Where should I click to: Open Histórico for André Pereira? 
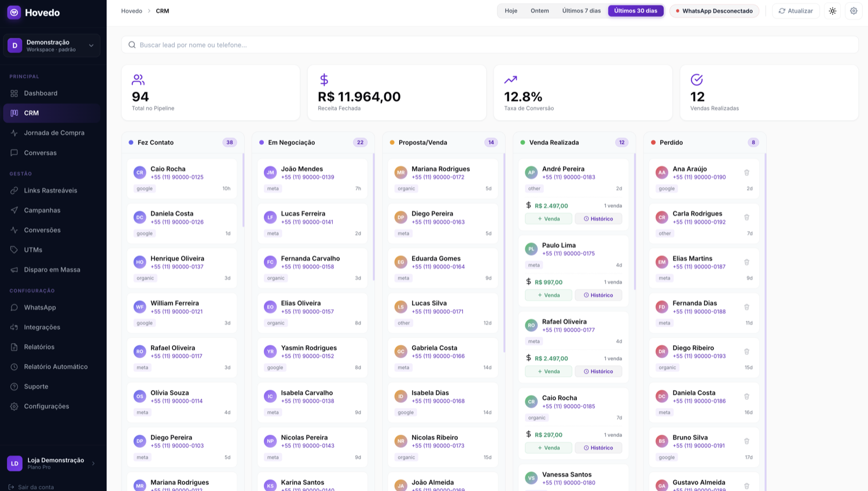(598, 219)
